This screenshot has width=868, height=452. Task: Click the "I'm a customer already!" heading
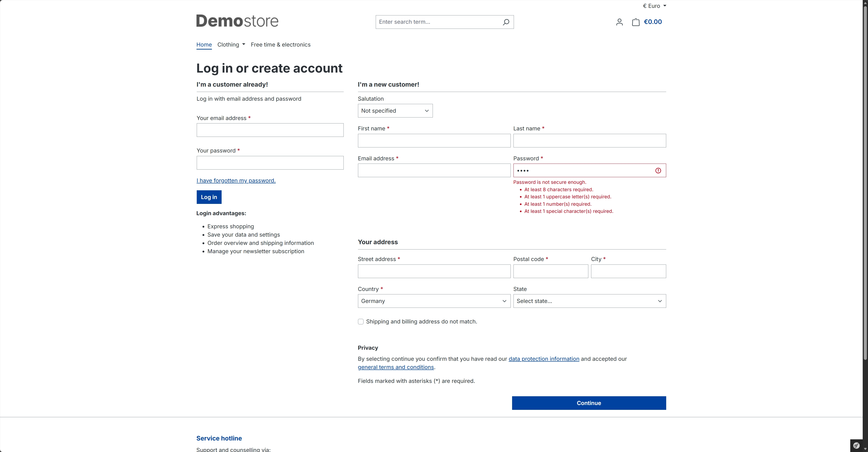click(x=232, y=85)
